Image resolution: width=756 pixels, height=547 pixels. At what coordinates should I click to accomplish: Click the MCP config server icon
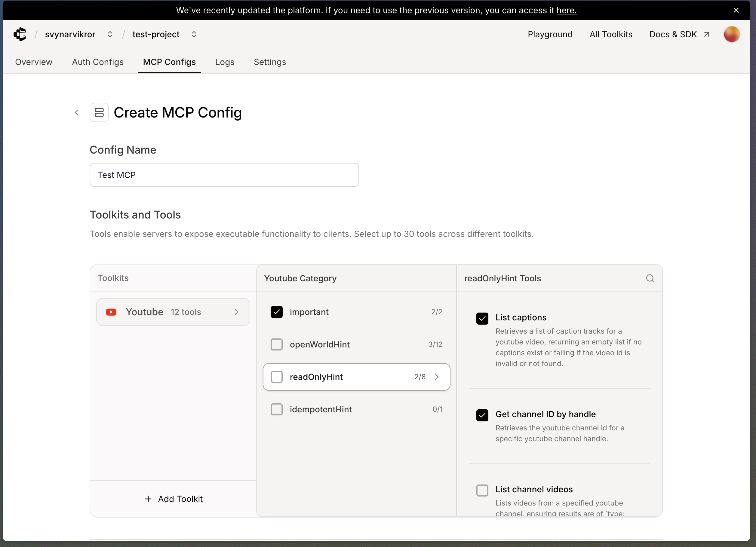(x=99, y=113)
